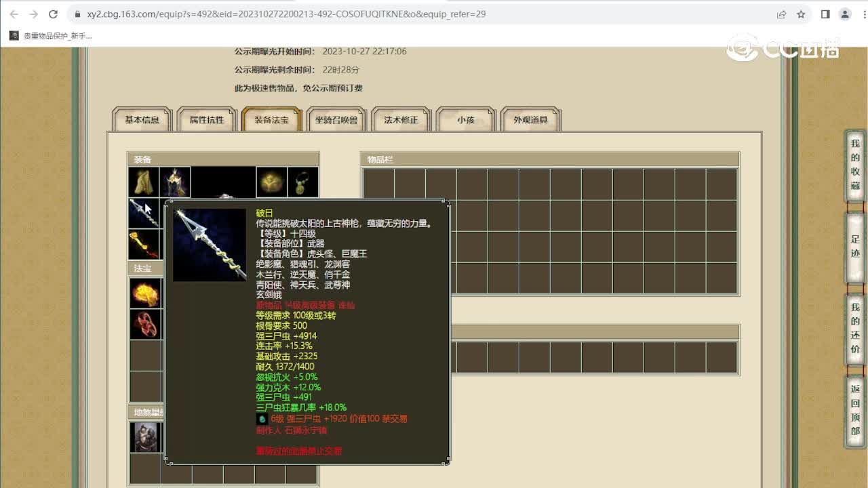Open the 外观道具 tab
868x488 pixels.
click(x=530, y=120)
